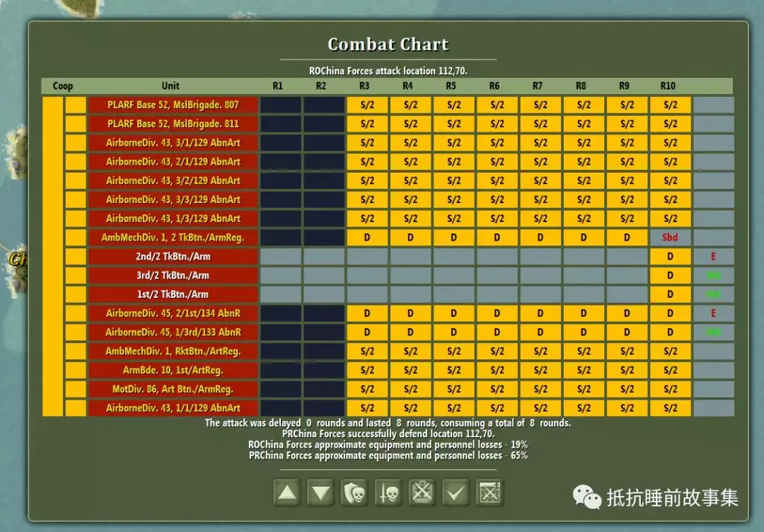This screenshot has width=764, height=532.
Task: Click 'PRChina Forces successfully defend location' line
Action: 388,434
